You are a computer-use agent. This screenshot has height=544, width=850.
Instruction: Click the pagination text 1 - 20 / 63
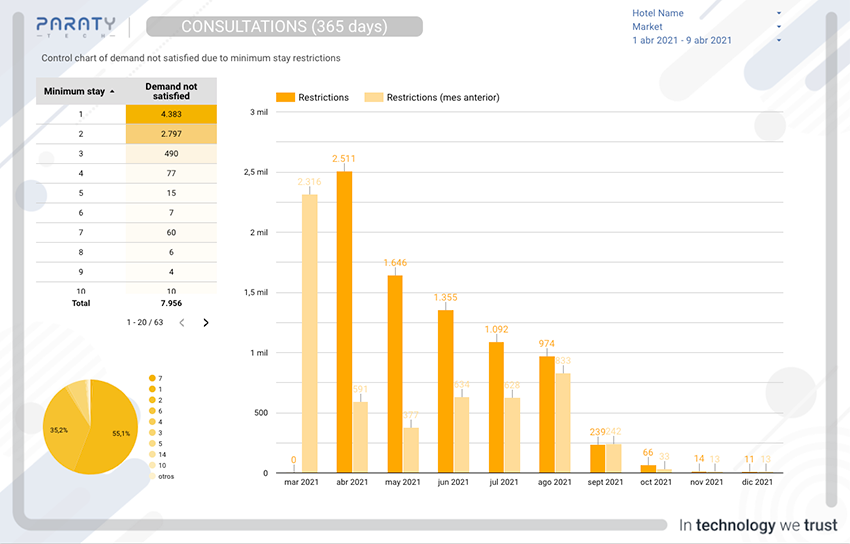tap(145, 322)
